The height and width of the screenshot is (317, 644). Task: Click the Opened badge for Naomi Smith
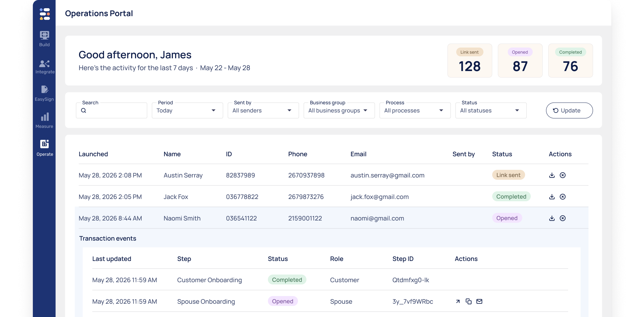[x=507, y=218]
